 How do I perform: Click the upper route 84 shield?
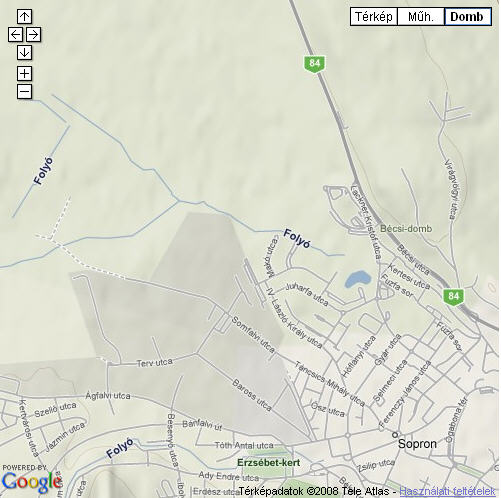tap(314, 63)
